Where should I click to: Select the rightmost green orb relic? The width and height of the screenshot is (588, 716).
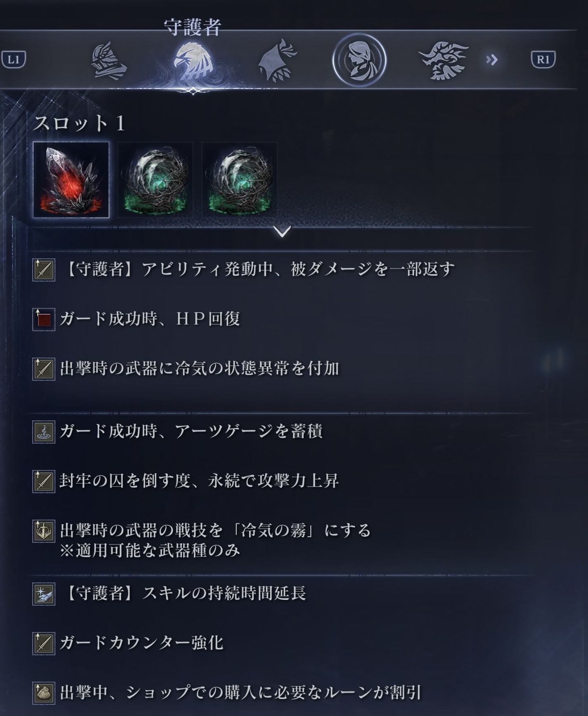[x=240, y=180]
